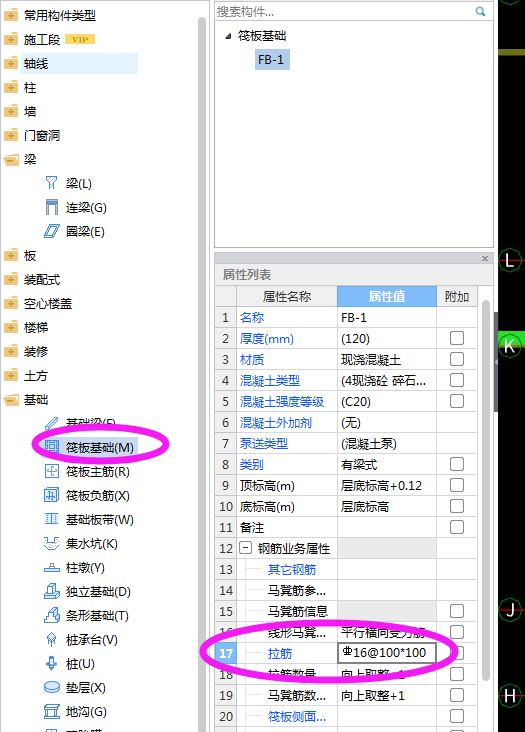Screen dimensions: 525x732
Task: Click the 附加 column header
Action: pyautogui.click(x=457, y=296)
